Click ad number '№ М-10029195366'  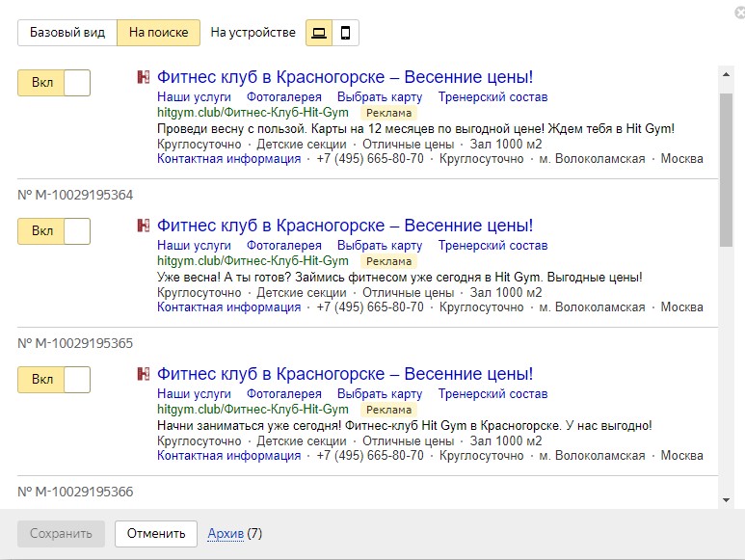(x=75, y=492)
